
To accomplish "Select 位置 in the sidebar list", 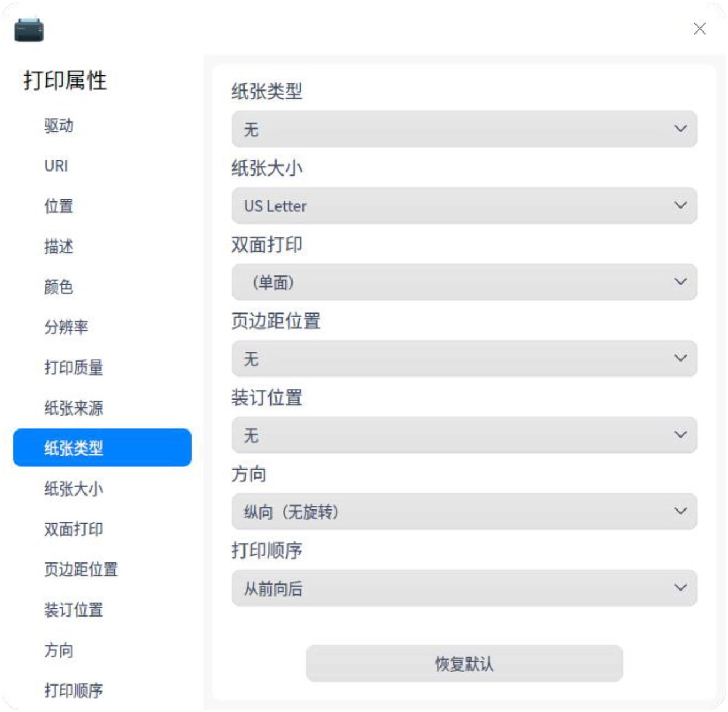I will pyautogui.click(x=59, y=206).
